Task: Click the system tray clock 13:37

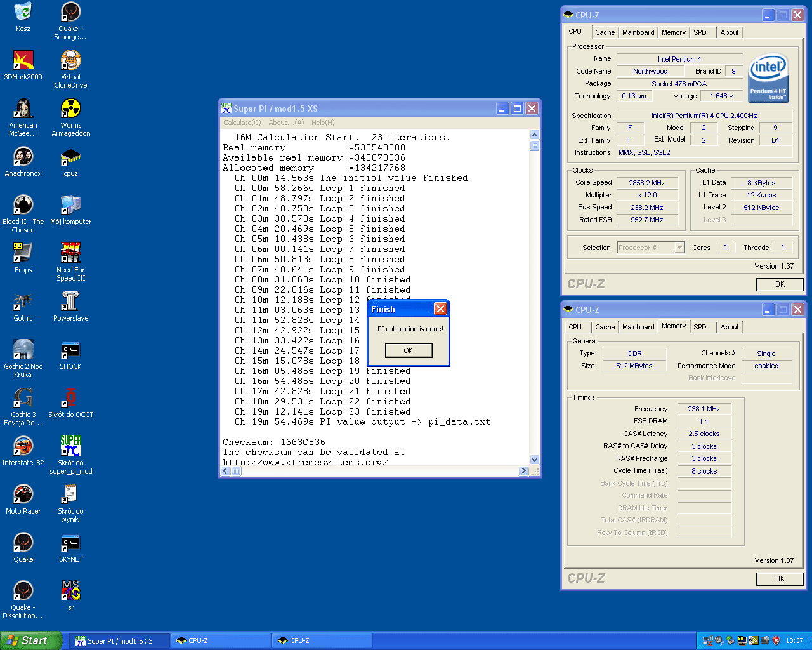Action: 794,641
